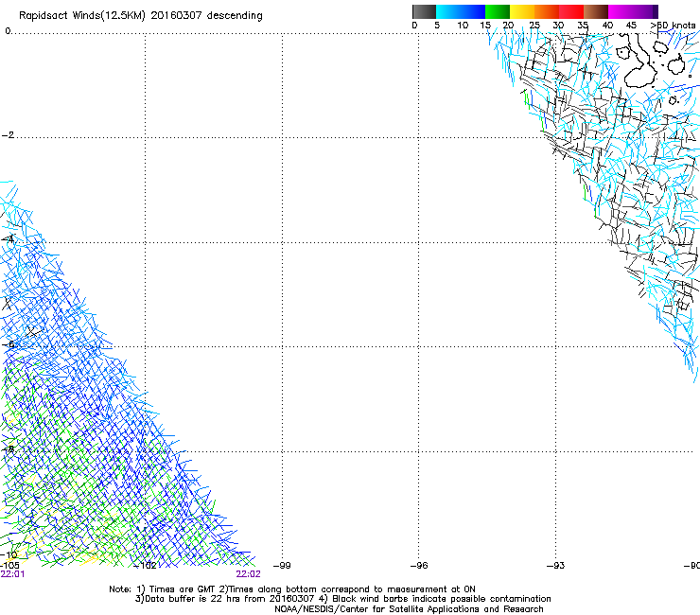This screenshot has height=615, width=700.
Task: Click the '-96' longitude axis label
Action: coord(419,566)
